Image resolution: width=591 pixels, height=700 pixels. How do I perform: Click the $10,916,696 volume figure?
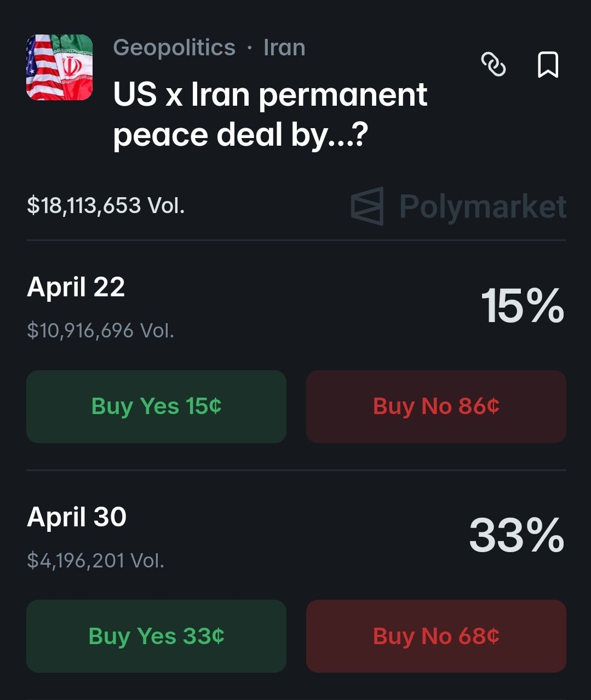100,330
